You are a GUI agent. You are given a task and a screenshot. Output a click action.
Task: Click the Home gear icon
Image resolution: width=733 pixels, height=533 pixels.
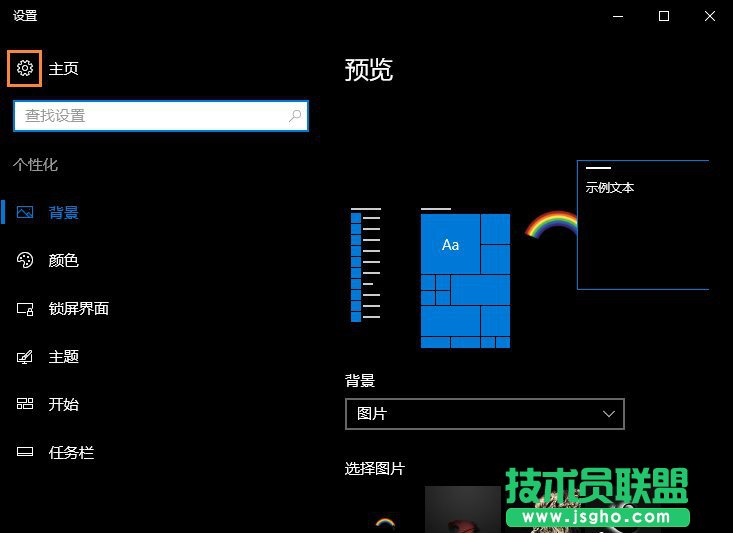point(25,68)
